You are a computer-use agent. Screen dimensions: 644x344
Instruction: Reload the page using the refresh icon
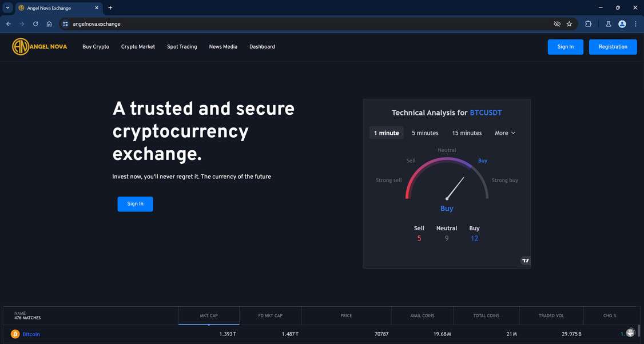tap(35, 23)
